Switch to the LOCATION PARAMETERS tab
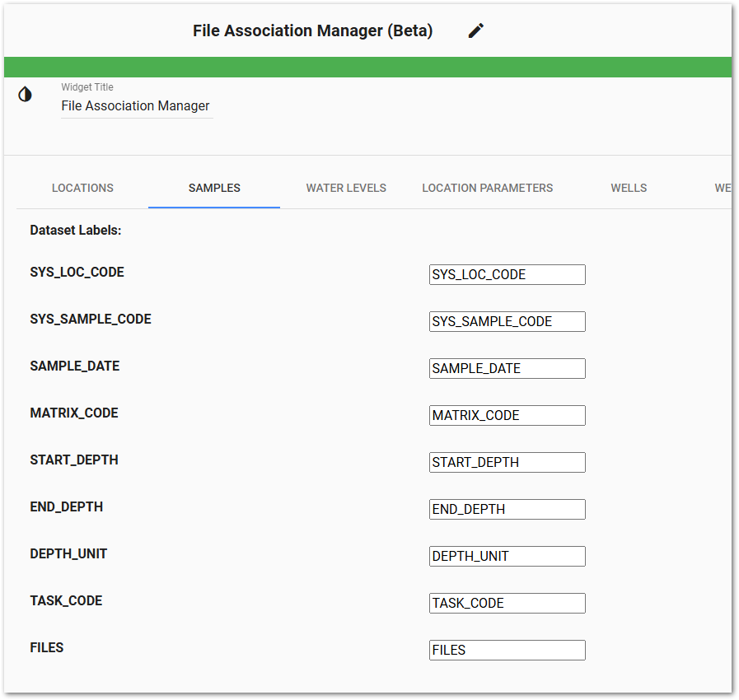Viewport: 739px width, 700px height. click(487, 188)
